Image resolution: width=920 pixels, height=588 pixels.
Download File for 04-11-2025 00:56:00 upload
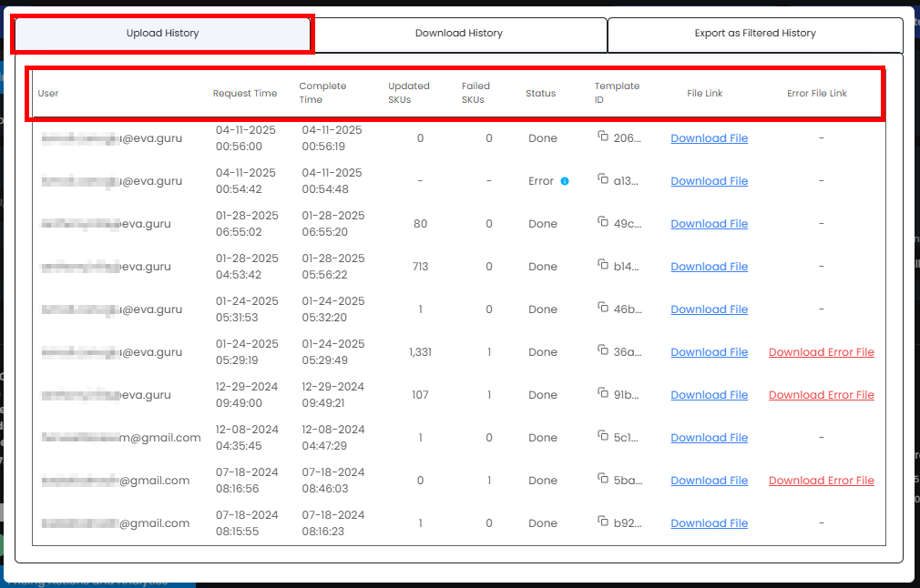710,138
